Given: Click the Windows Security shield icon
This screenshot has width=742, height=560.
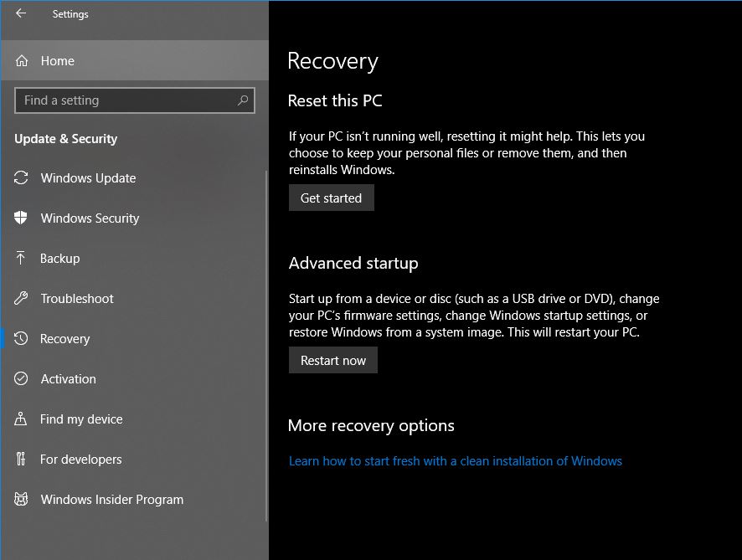Looking at the screenshot, I should (x=21, y=218).
